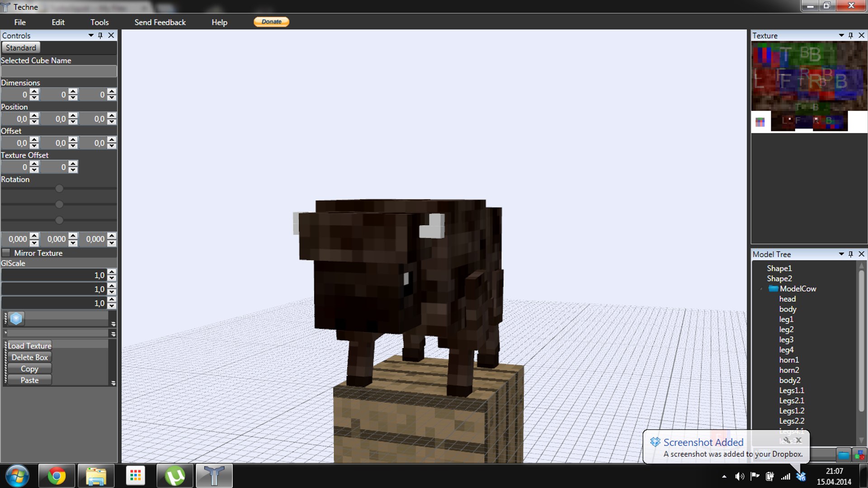This screenshot has width=868, height=488.
Task: Select Shape1 in Model Tree
Action: [x=779, y=268]
